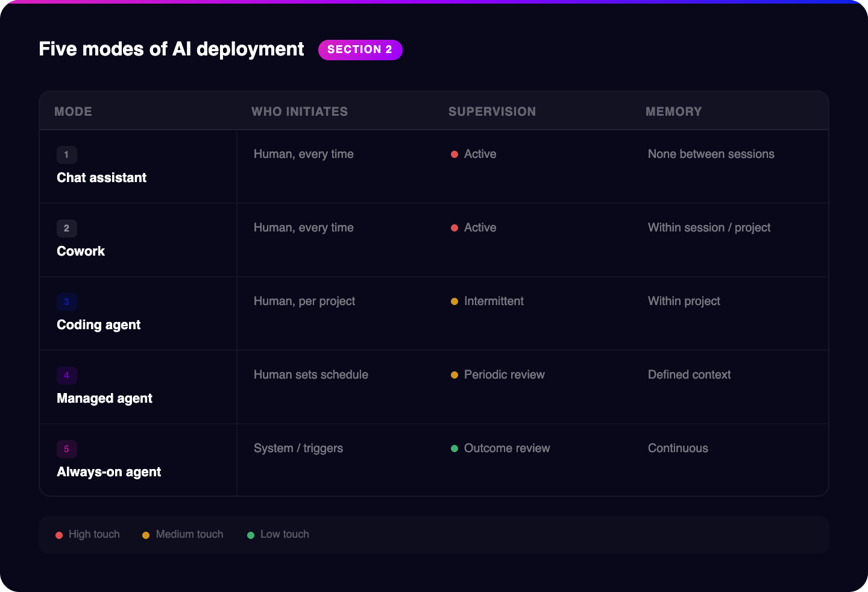868x592 pixels.
Task: Click the 'System / triggers' cell
Action: pyautogui.click(x=298, y=449)
